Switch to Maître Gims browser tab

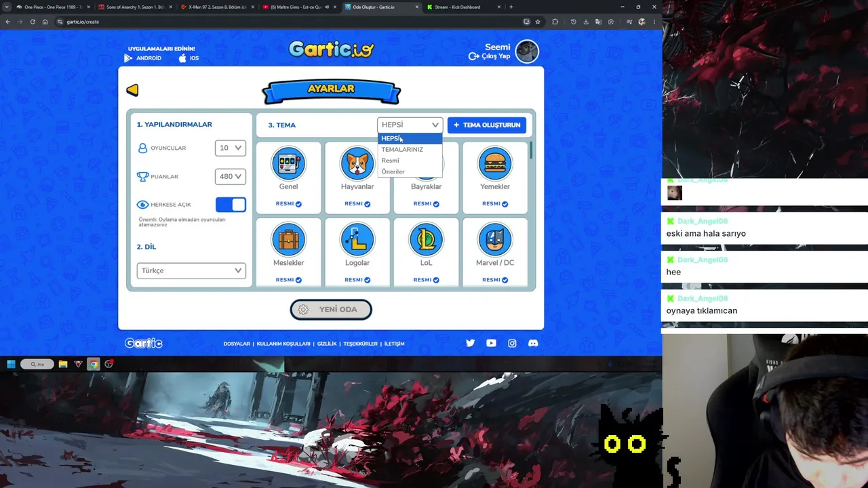point(298,7)
